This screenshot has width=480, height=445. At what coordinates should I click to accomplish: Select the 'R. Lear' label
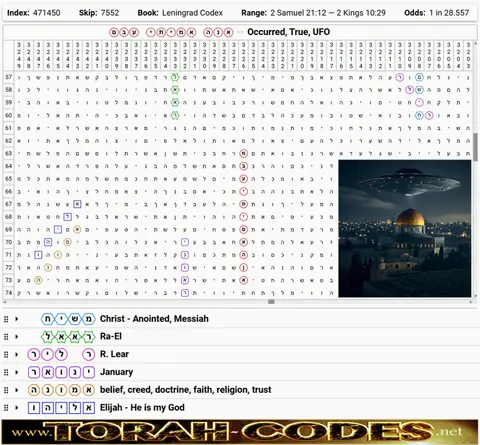point(114,354)
